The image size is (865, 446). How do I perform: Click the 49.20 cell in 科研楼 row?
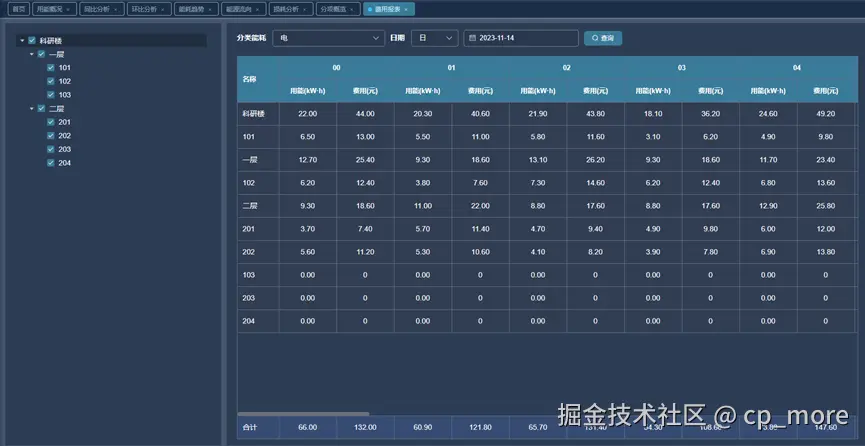coord(825,114)
